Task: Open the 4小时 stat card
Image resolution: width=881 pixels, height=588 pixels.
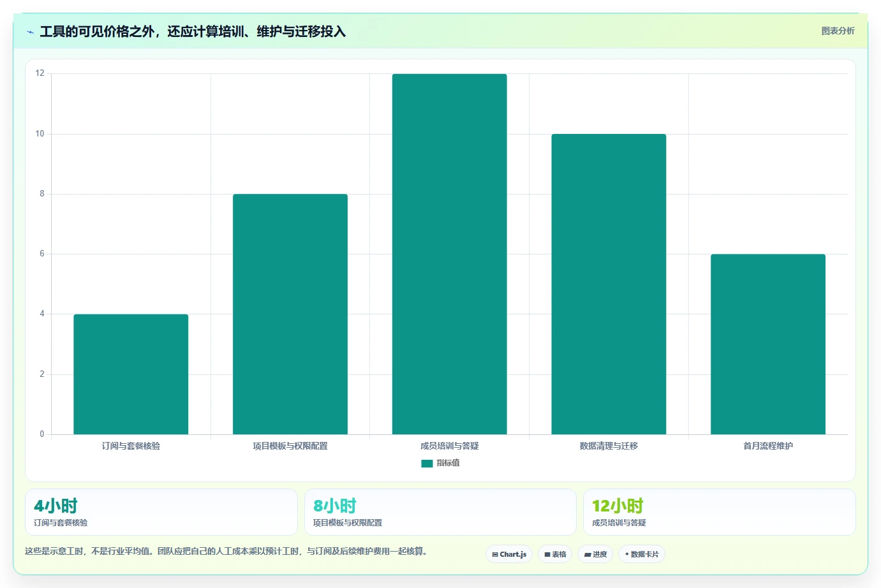Action: pos(161,512)
